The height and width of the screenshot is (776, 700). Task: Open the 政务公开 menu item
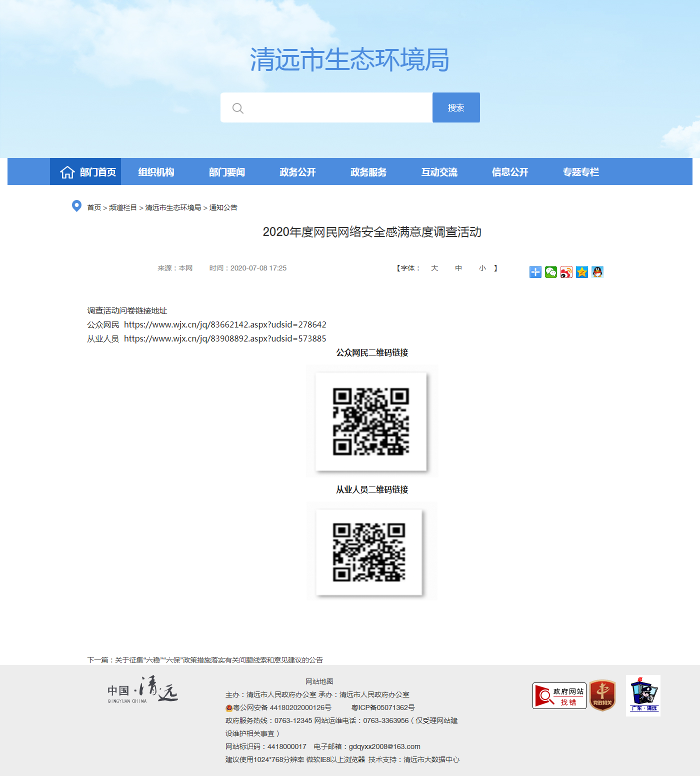[x=297, y=172]
